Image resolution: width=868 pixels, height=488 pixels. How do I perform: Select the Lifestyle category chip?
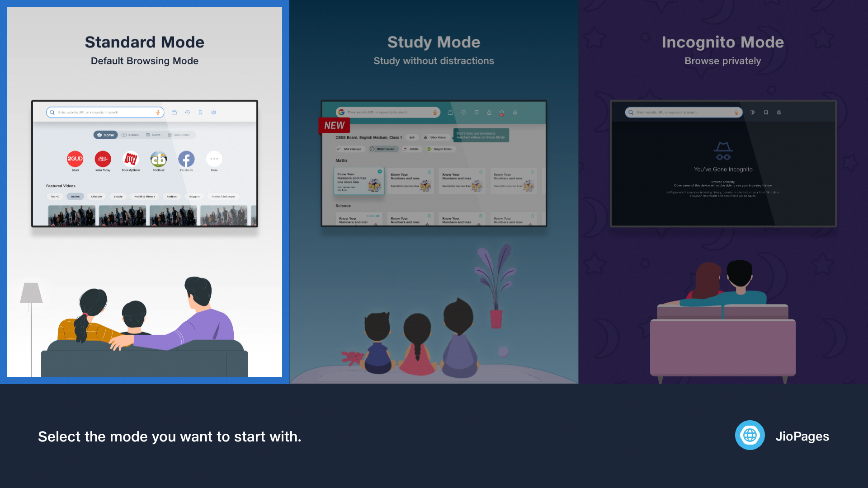point(96,197)
